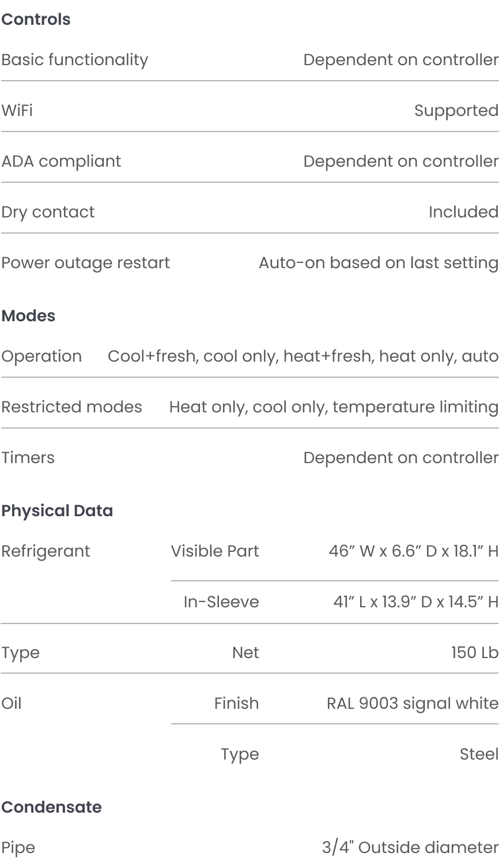Click the Basic functionality row label
499x868 pixels.
coord(75,60)
